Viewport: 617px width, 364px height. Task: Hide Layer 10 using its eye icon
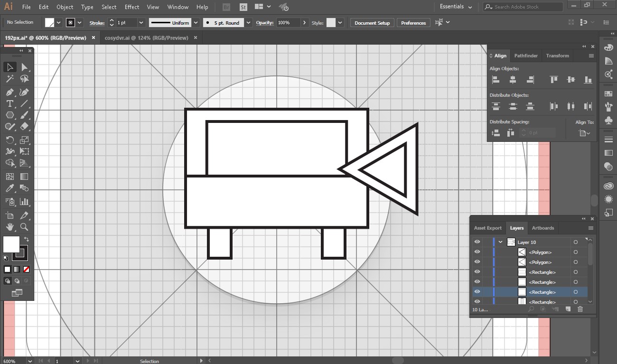(x=477, y=242)
